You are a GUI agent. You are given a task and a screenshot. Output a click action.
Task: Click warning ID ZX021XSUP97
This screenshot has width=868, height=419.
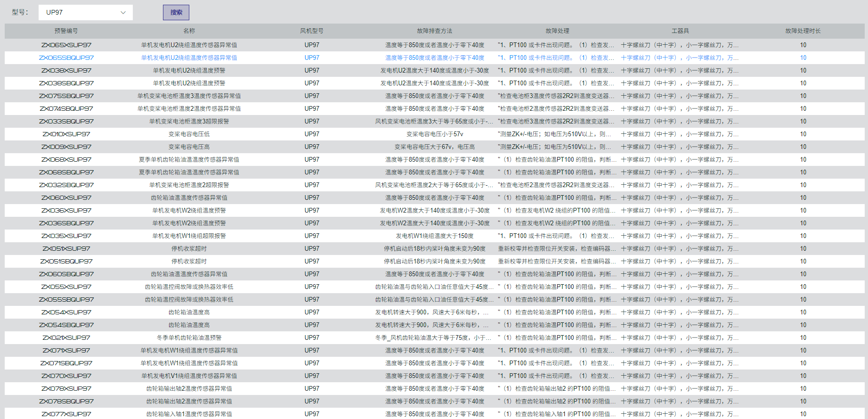point(66,338)
